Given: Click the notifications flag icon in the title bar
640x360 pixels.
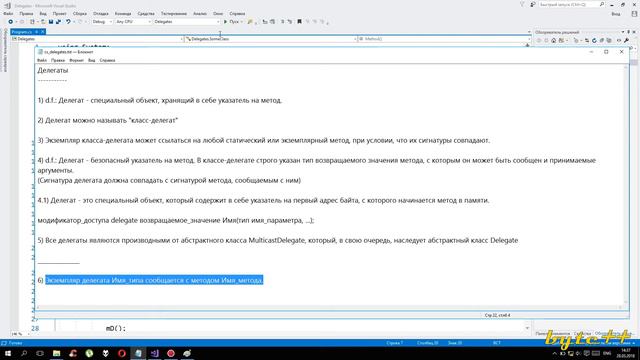Looking at the screenshot, I should click(x=522, y=4).
